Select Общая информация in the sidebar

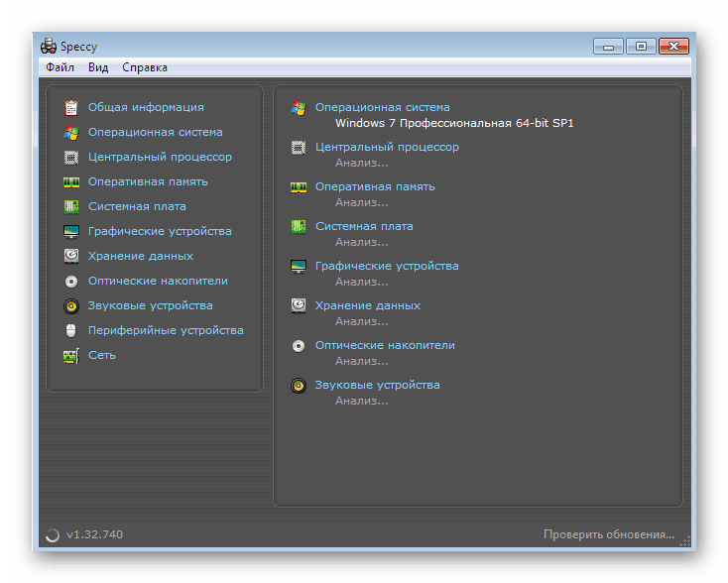[146, 107]
